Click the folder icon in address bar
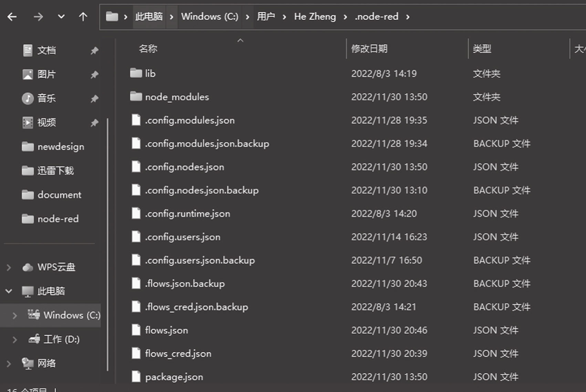The image size is (586, 392). (112, 17)
